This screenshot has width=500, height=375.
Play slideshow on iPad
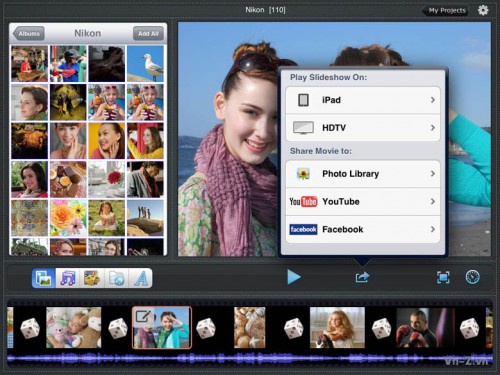tap(363, 100)
